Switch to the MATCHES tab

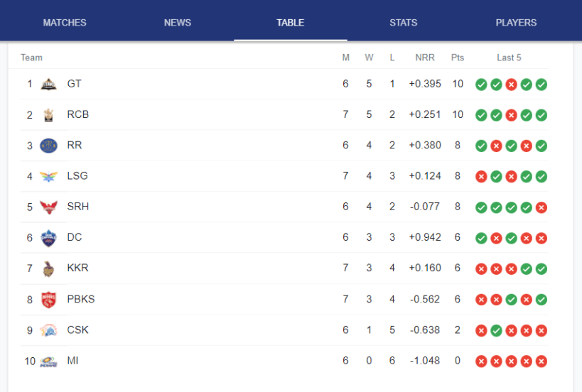(x=65, y=23)
